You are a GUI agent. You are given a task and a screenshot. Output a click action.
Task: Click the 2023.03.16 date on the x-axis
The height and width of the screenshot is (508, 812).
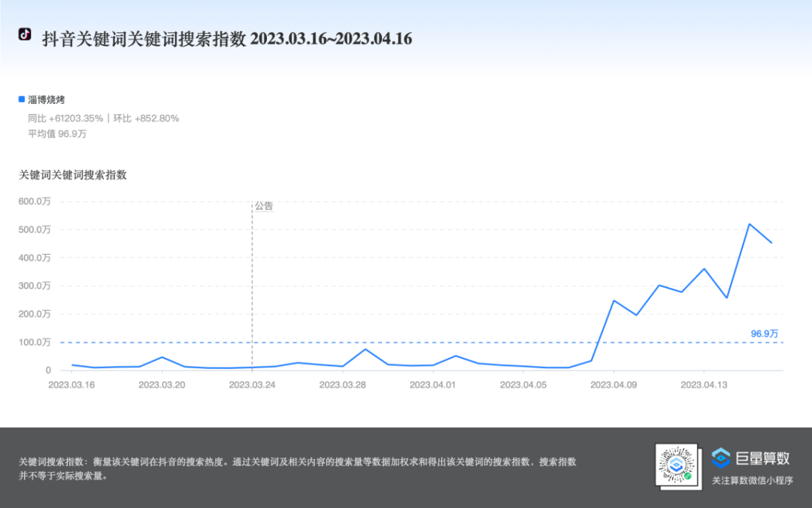71,385
